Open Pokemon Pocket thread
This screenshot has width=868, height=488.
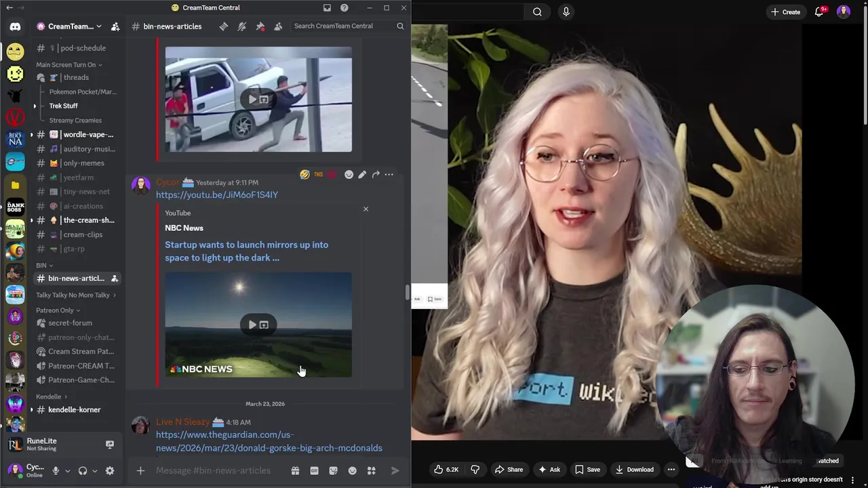(x=83, y=91)
